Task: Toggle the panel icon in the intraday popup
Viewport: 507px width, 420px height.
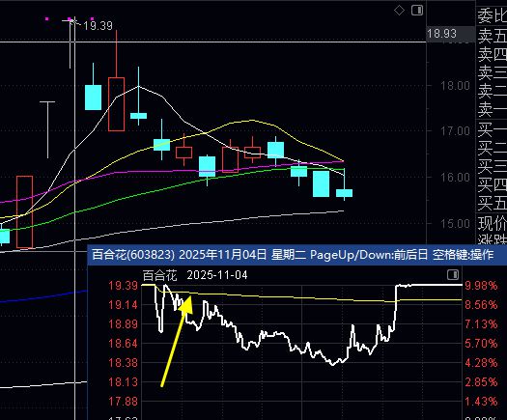Action: click(453, 275)
